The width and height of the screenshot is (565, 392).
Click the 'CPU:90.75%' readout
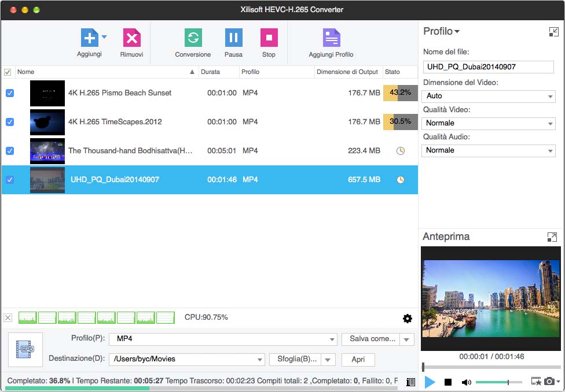(206, 317)
